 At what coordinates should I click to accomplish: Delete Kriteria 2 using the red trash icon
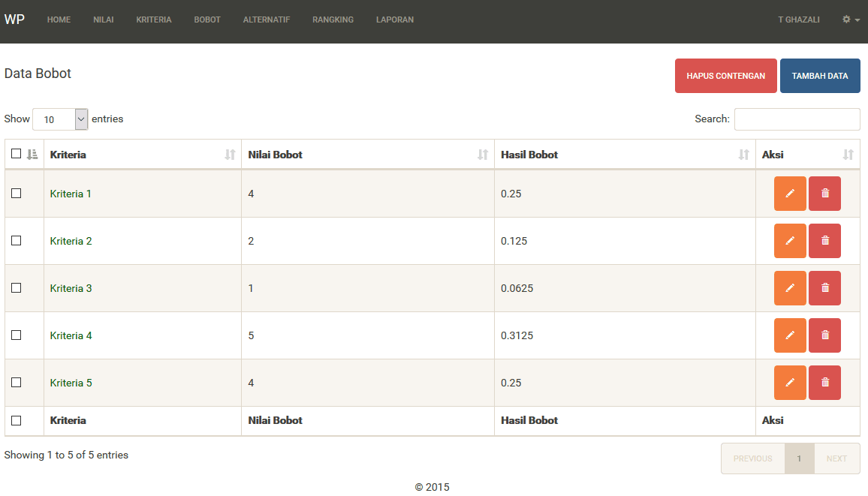[x=824, y=241]
